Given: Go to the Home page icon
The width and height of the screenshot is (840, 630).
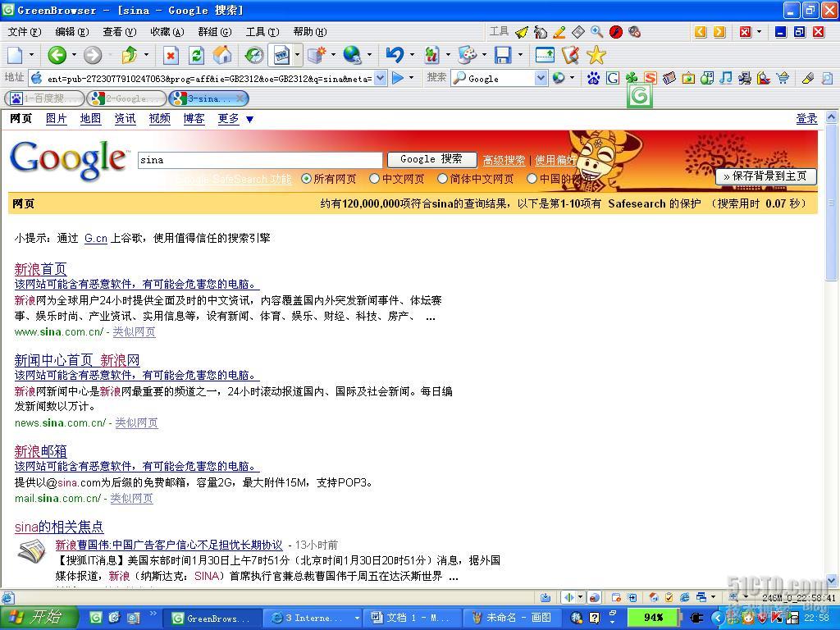Looking at the screenshot, I should tap(222, 55).
